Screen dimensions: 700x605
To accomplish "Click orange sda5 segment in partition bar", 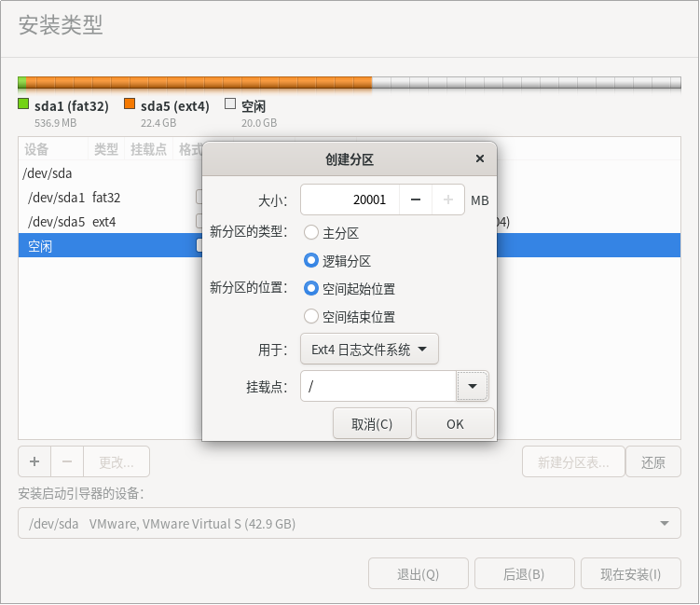I will 199,83.
